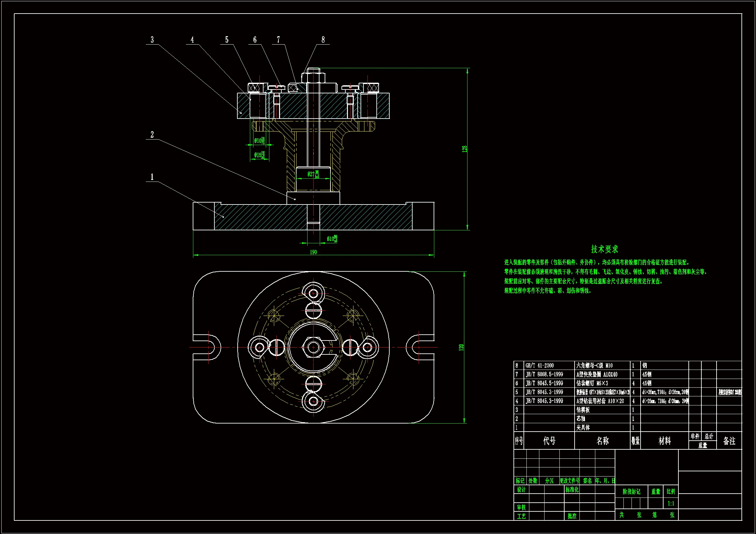Click the 钻模板 name cell in parts list

click(x=583, y=410)
